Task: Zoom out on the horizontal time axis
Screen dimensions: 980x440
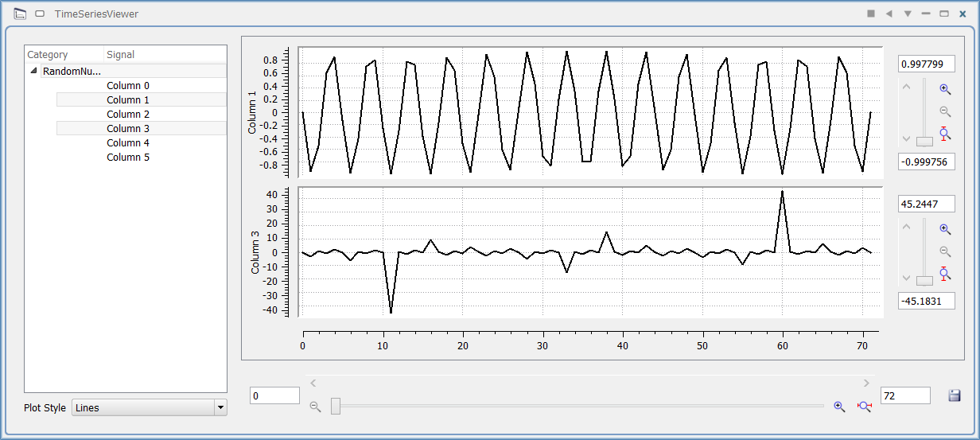Action: [315, 407]
